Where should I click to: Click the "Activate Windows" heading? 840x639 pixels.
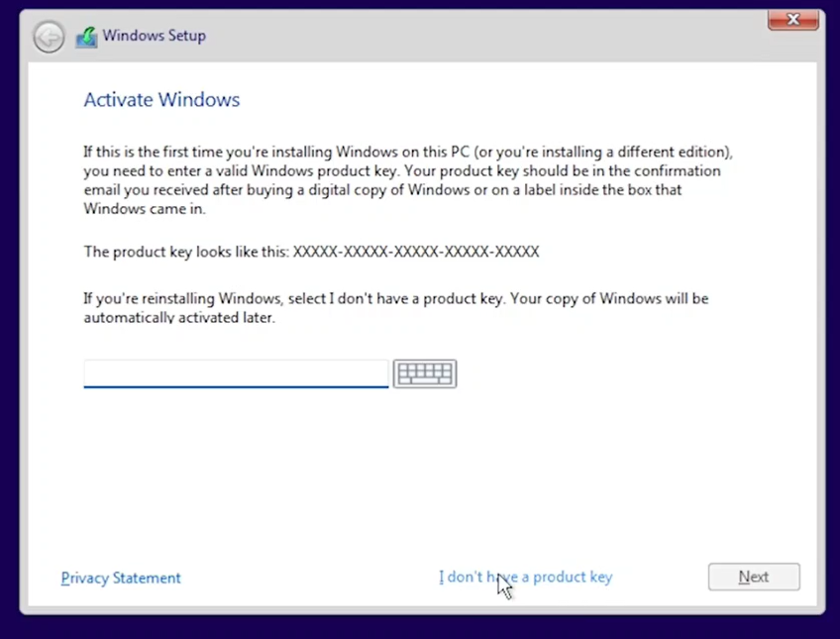(x=161, y=100)
